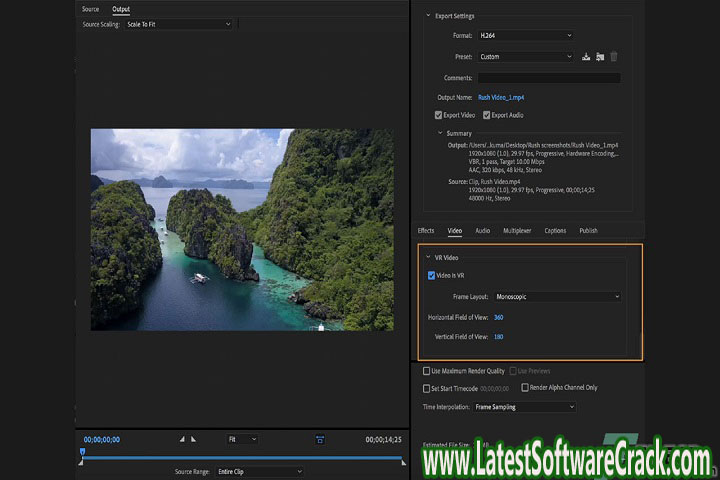The width and height of the screenshot is (720, 480).
Task: Enable Use Maximum Render Quality
Action: 427,371
